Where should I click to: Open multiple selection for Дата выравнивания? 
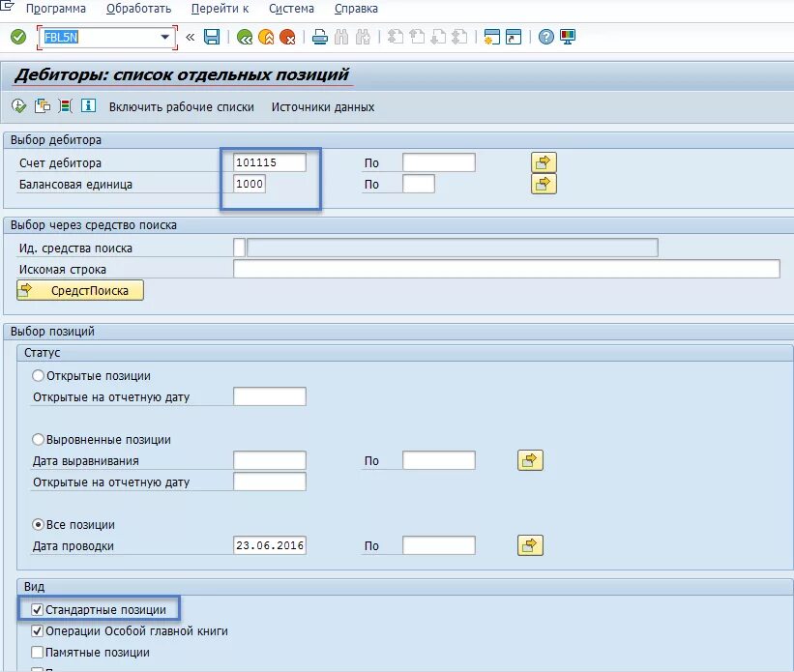pyautogui.click(x=530, y=460)
